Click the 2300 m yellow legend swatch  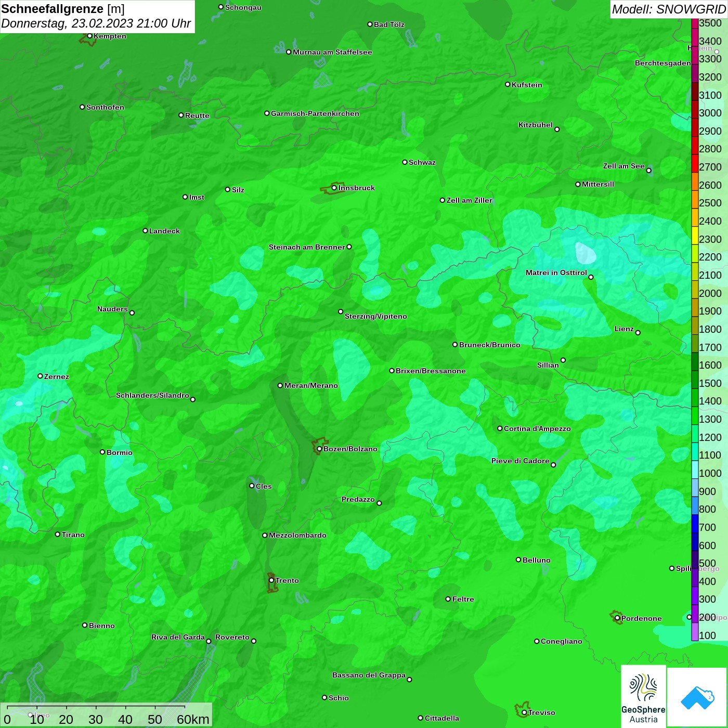tap(695, 236)
